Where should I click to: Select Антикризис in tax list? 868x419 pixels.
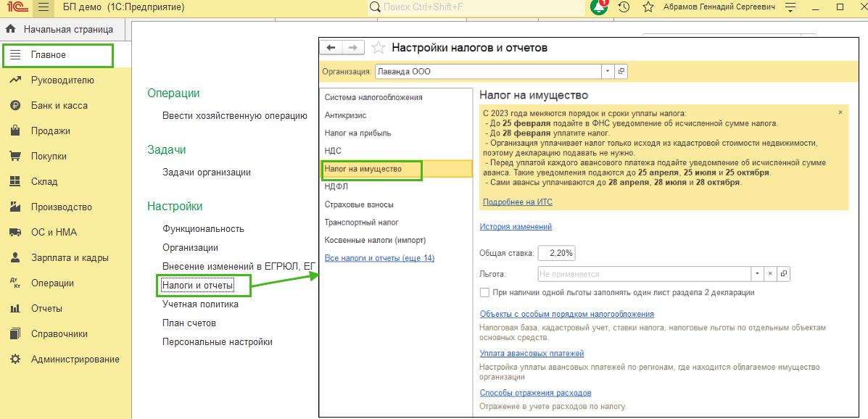click(345, 115)
